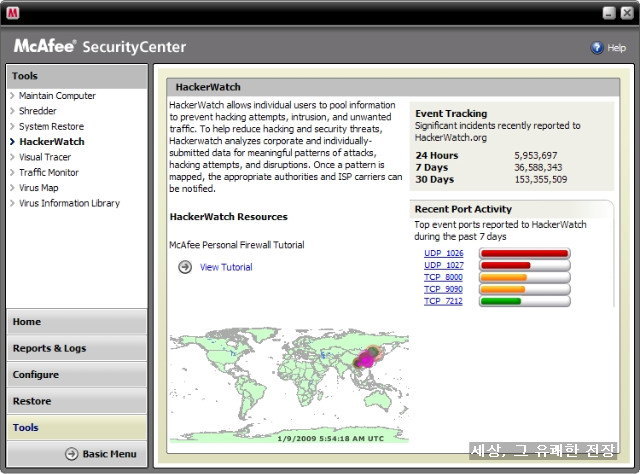
Task: Click chevron beside Visual Tracer
Action: click(12, 157)
